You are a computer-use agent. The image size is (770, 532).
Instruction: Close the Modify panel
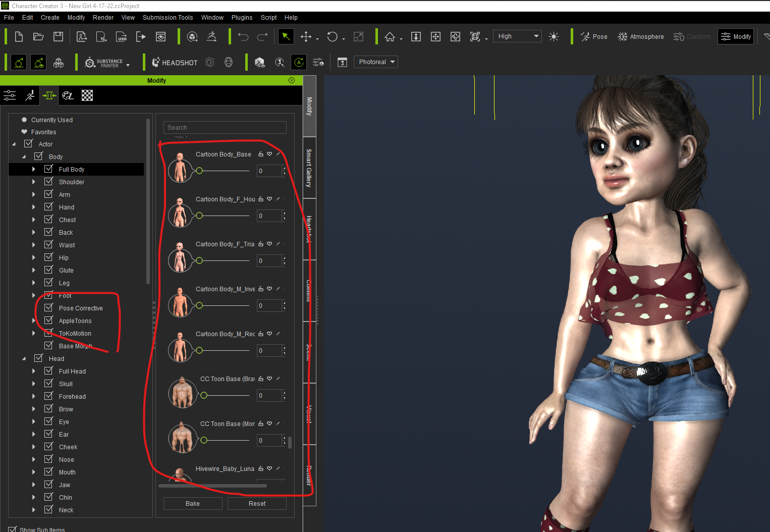coord(292,80)
